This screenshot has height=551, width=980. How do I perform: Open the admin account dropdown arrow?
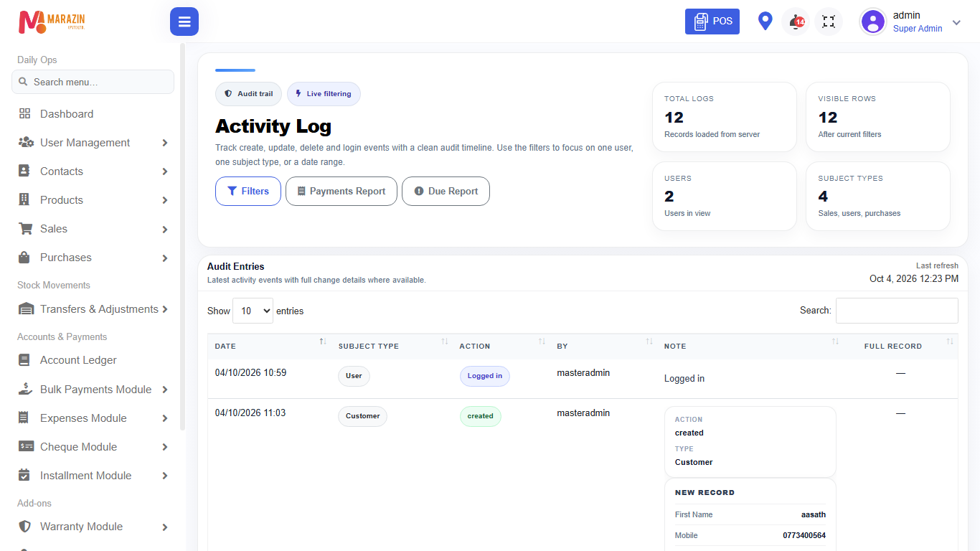point(956,22)
